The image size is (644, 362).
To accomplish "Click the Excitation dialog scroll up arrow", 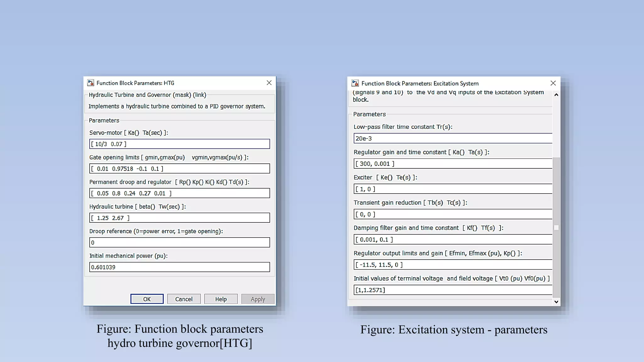I will click(556, 95).
